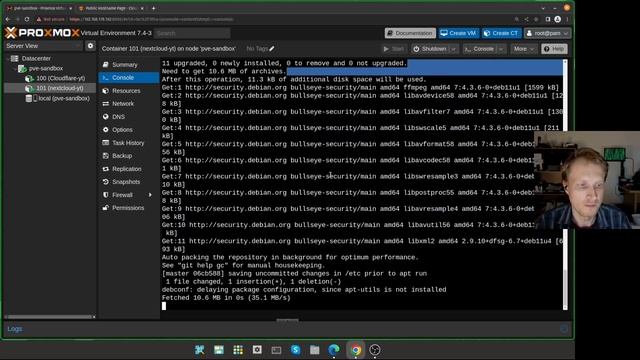640x360 pixels.
Task: Select the pve-sandbox node
Action: [46, 69]
